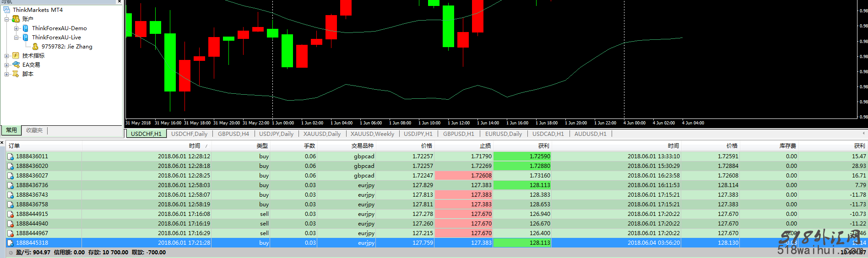Expand the 技术指标 tree node
This screenshot has height=258, width=868.
[7, 56]
